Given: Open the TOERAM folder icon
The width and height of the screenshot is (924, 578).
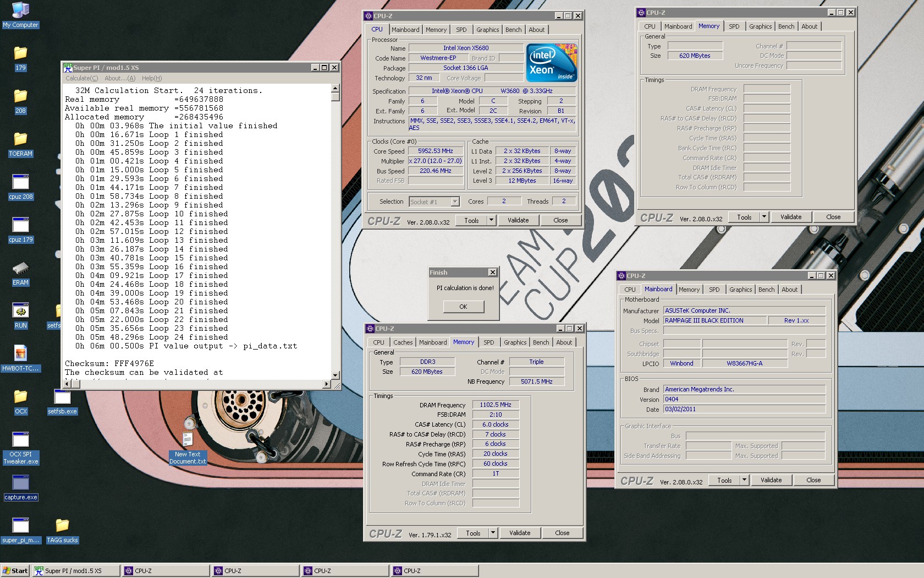Looking at the screenshot, I should pyautogui.click(x=20, y=144).
